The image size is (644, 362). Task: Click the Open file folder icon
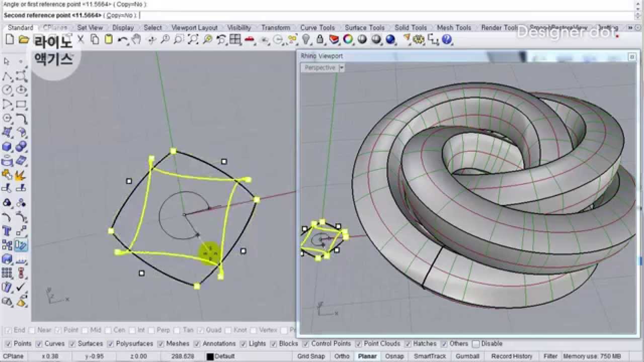click(24, 40)
